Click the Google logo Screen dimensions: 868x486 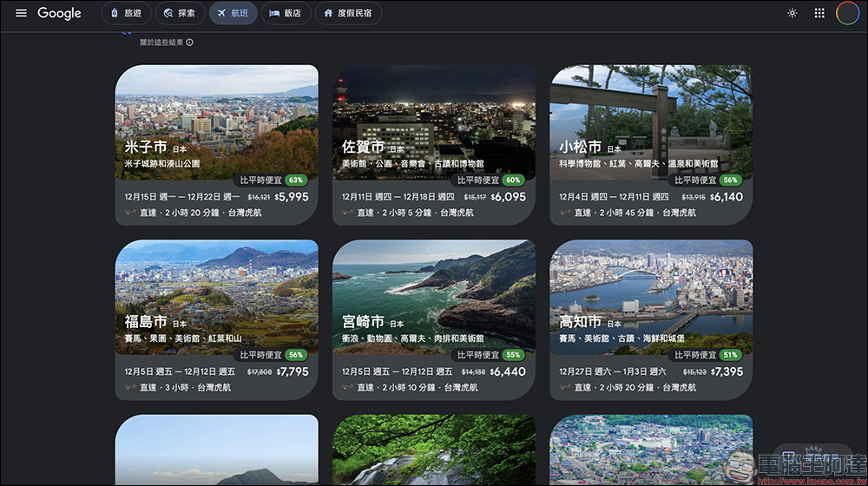pos(59,13)
